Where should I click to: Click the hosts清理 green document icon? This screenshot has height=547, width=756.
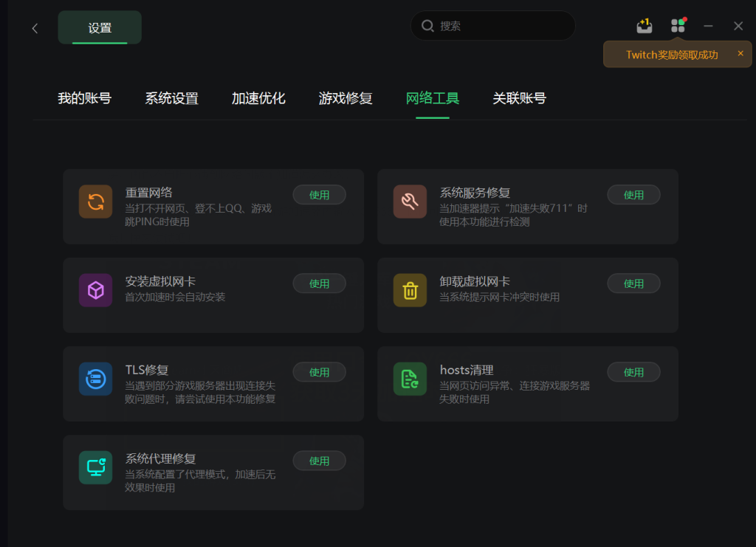click(x=410, y=379)
